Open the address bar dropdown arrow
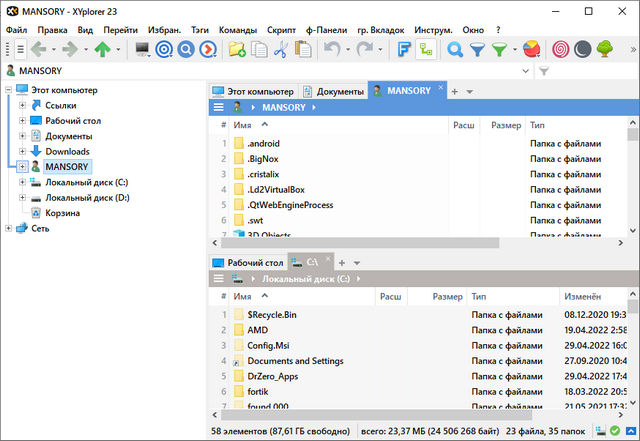Image resolution: width=640 pixels, height=441 pixels. coord(526,71)
